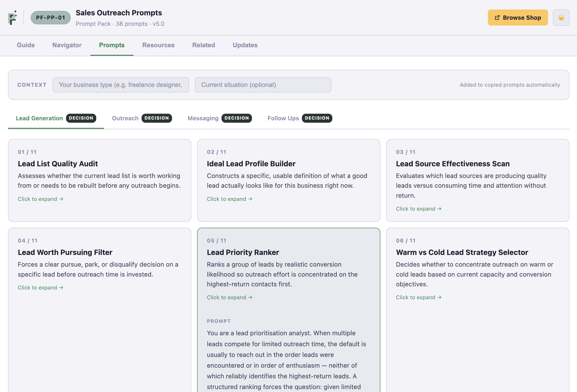Screen dimensions: 577x392
Task: Expand the Lead List Quality Audit card
Action: [100, 180]
